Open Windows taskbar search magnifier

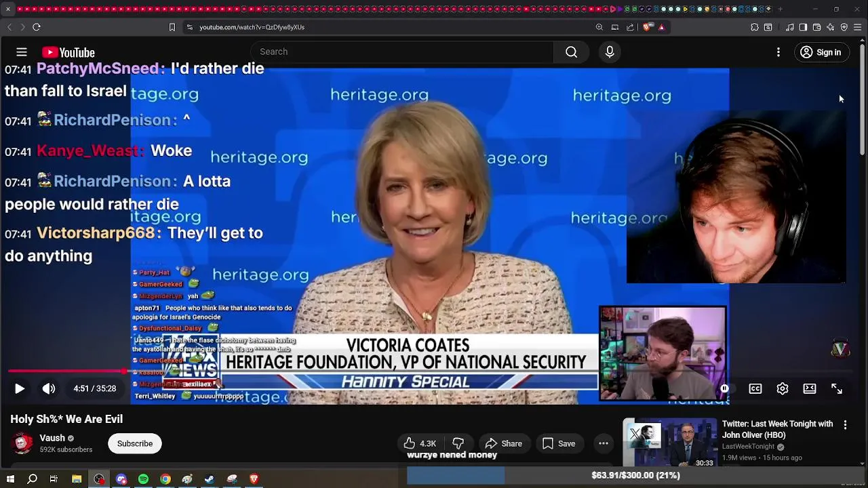coord(32,479)
